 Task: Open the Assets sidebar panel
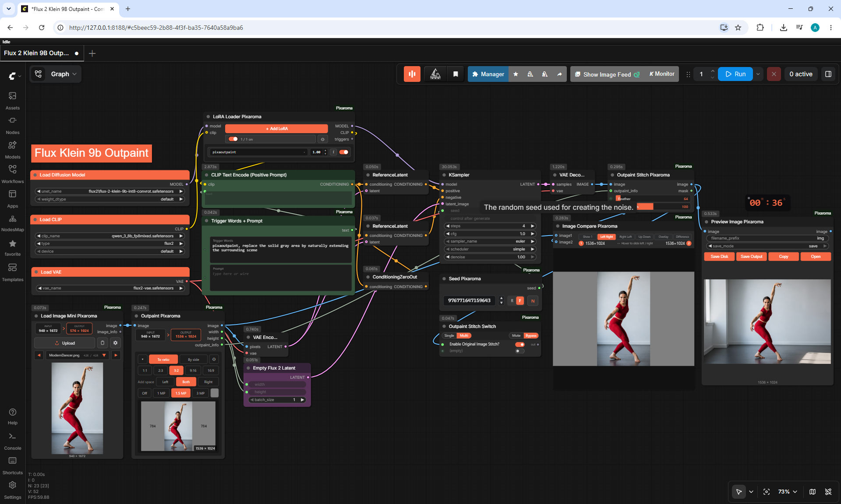coord(12,100)
